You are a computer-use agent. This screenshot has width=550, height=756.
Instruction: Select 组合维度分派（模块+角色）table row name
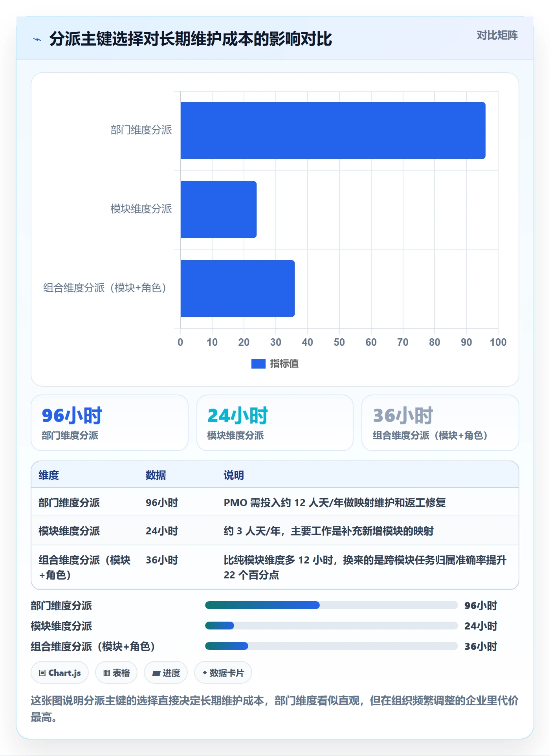point(84,567)
